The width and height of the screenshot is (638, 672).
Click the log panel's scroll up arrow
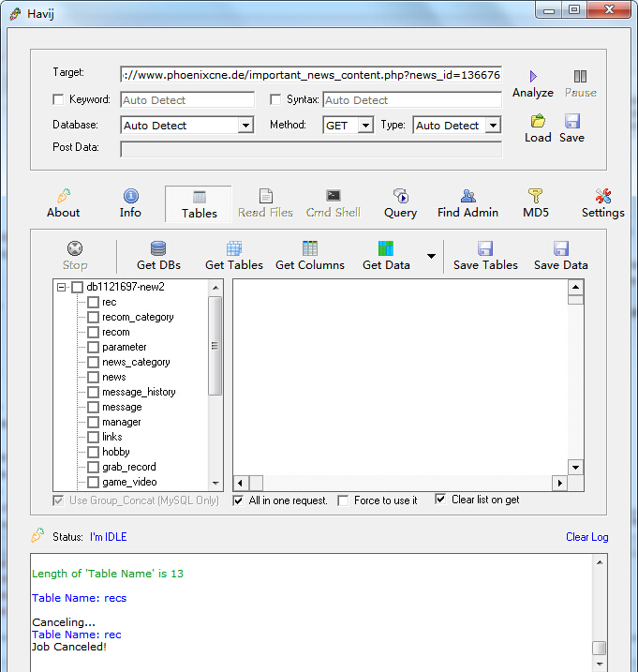pyautogui.click(x=600, y=562)
